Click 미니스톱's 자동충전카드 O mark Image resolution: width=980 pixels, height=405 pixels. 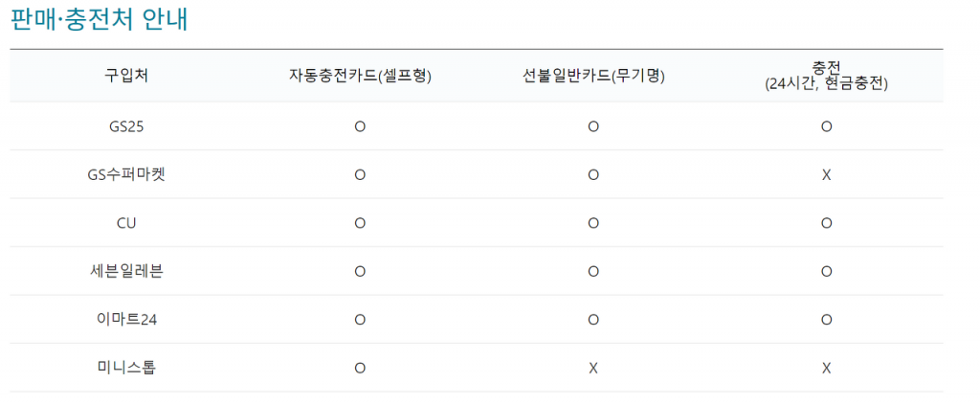coord(360,368)
